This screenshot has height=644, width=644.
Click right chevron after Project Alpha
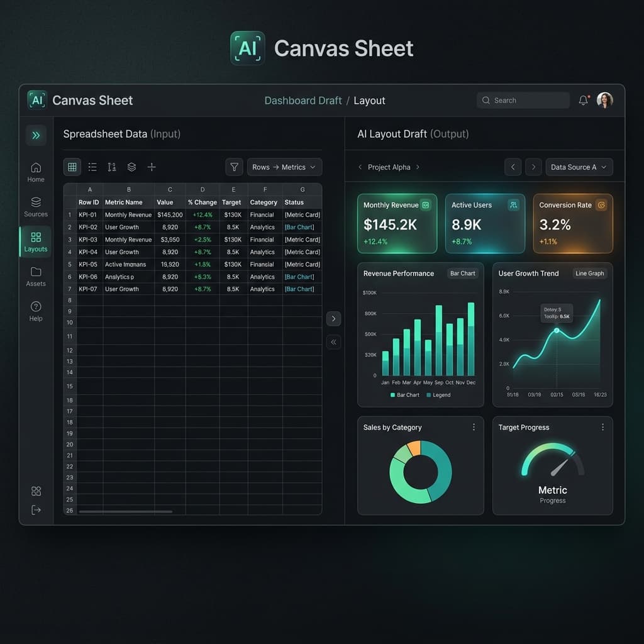tap(418, 167)
